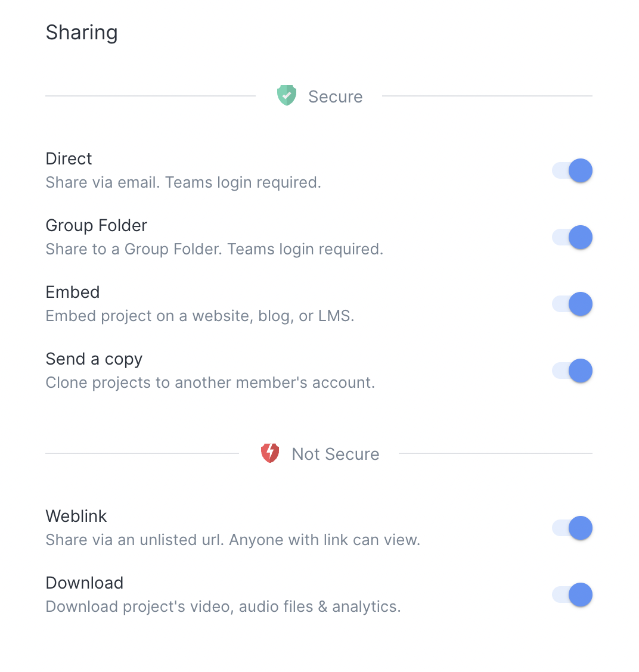The image size is (639, 672).
Task: Click 'Share via email. Teams login required.' description
Action: coord(184,182)
